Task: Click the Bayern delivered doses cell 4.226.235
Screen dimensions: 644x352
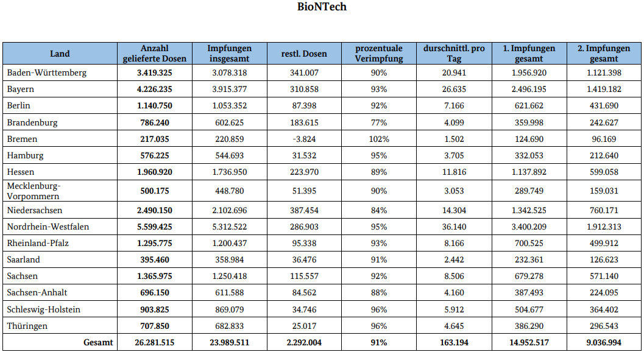Action: pyautogui.click(x=154, y=90)
